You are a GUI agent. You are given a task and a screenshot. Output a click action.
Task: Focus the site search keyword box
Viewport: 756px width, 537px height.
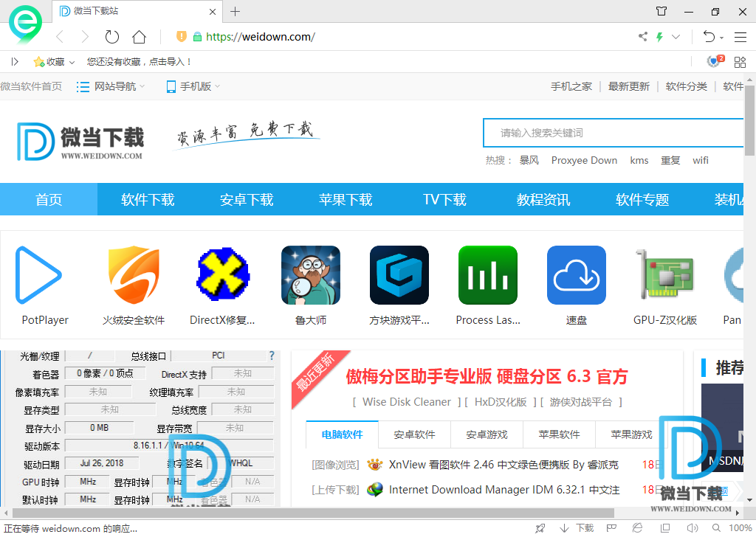(x=614, y=133)
